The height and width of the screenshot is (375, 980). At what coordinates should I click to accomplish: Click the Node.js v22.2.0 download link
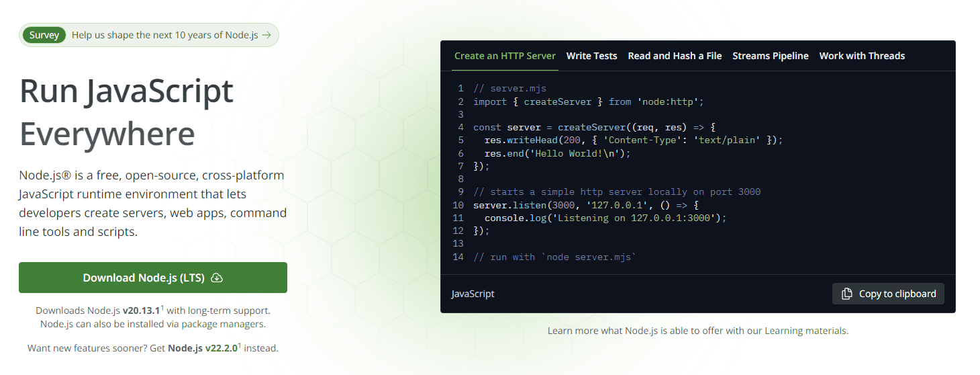(x=203, y=348)
